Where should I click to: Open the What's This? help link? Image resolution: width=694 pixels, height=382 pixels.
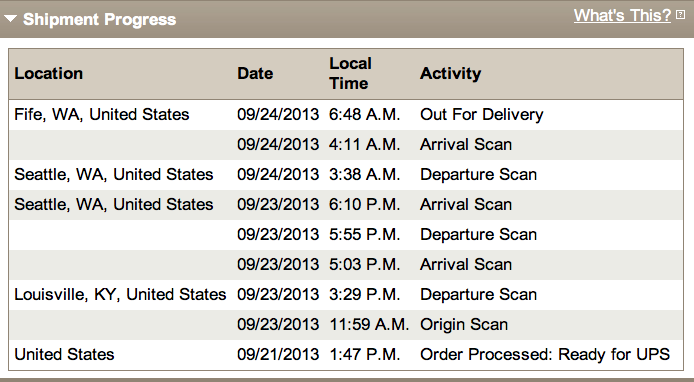coord(622,15)
